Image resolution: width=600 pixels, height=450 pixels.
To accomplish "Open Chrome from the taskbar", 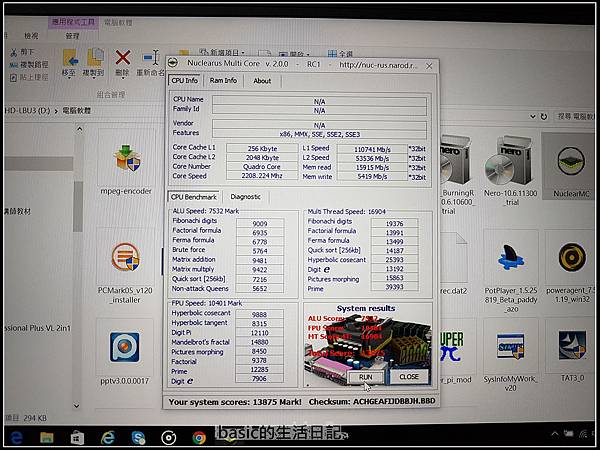I will [x=199, y=437].
